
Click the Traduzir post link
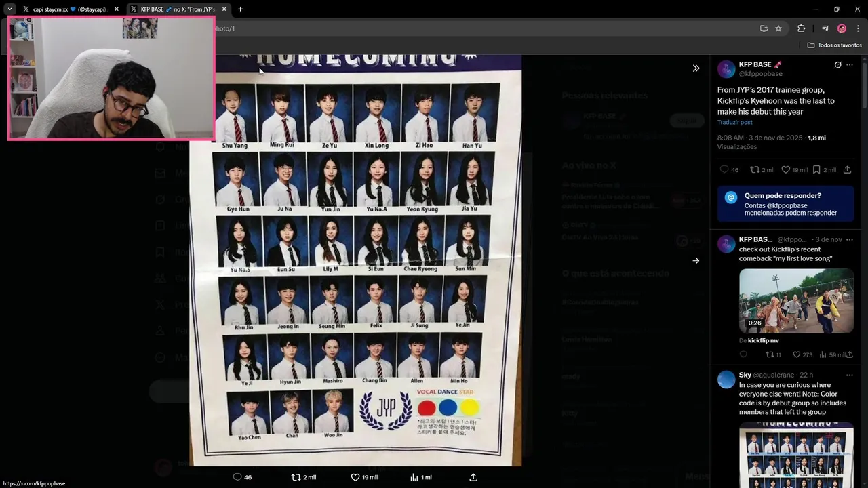735,122
